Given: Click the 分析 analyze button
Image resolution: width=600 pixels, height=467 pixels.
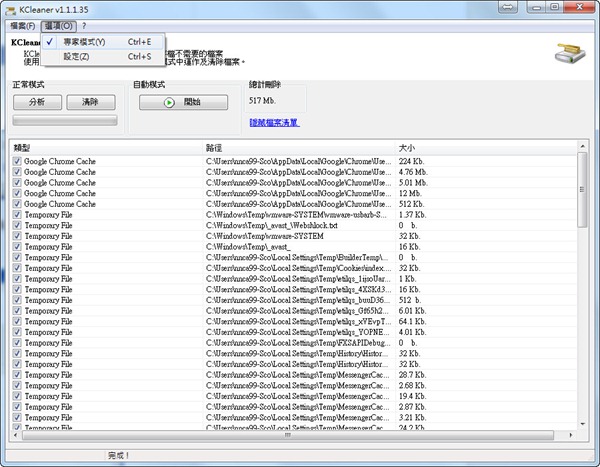Looking at the screenshot, I should click(37, 102).
